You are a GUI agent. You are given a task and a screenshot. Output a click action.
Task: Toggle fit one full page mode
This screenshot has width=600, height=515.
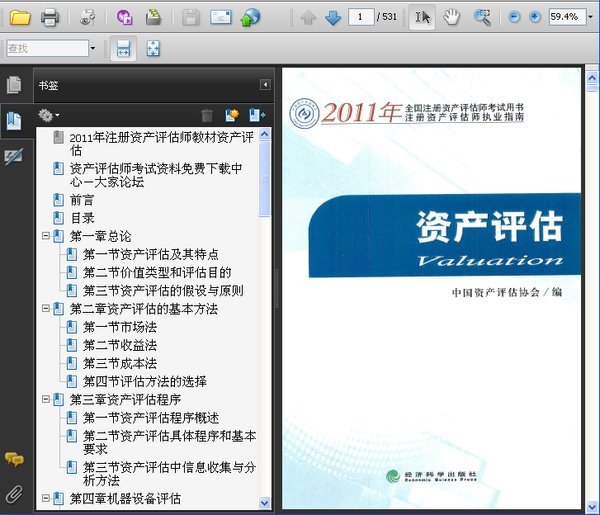(153, 49)
